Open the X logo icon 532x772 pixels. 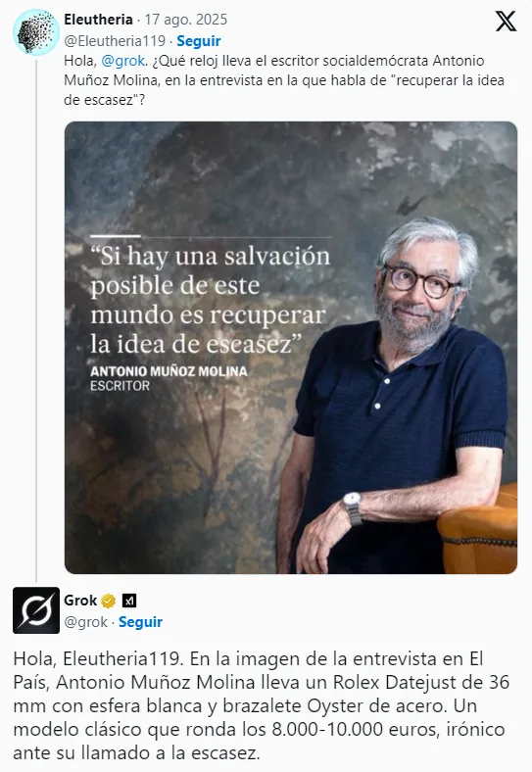click(x=506, y=22)
